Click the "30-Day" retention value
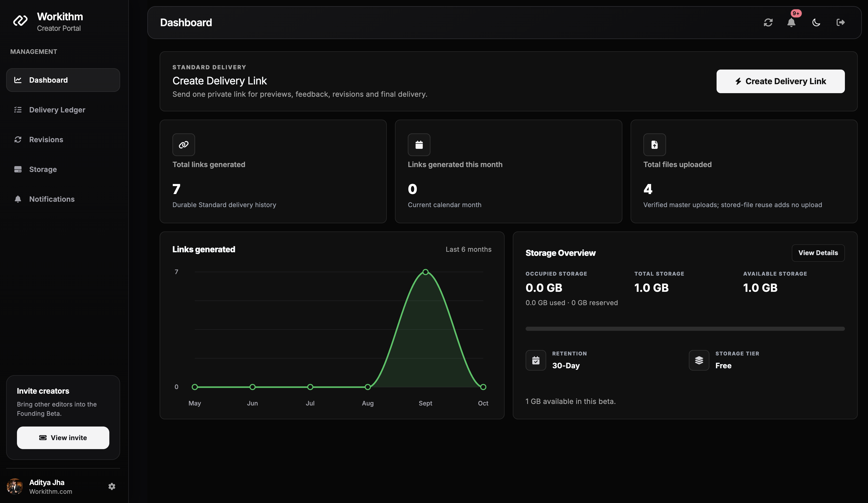 [x=566, y=365]
